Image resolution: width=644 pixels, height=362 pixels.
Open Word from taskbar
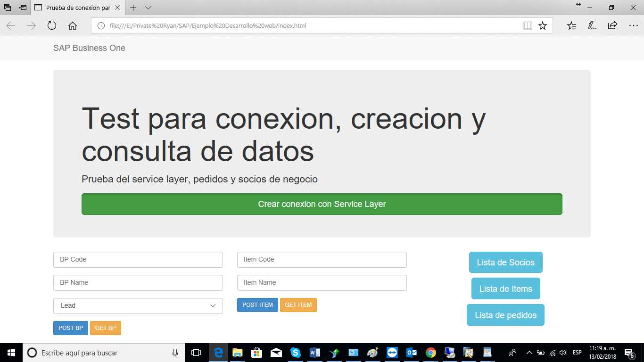pyautogui.click(x=315, y=353)
